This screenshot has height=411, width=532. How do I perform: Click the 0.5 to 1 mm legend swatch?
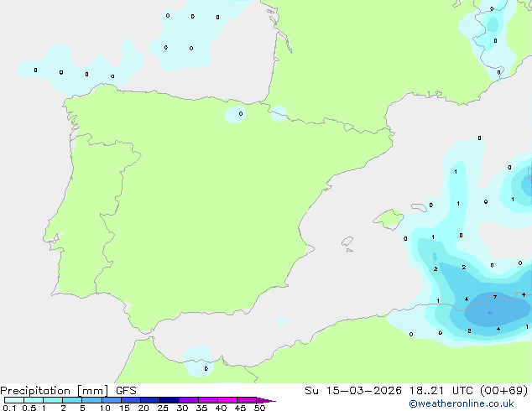click(34, 400)
